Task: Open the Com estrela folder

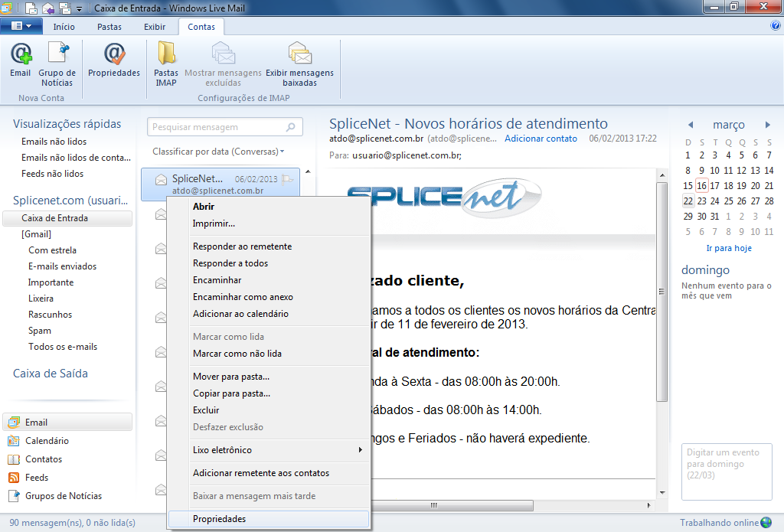Action: [x=53, y=250]
